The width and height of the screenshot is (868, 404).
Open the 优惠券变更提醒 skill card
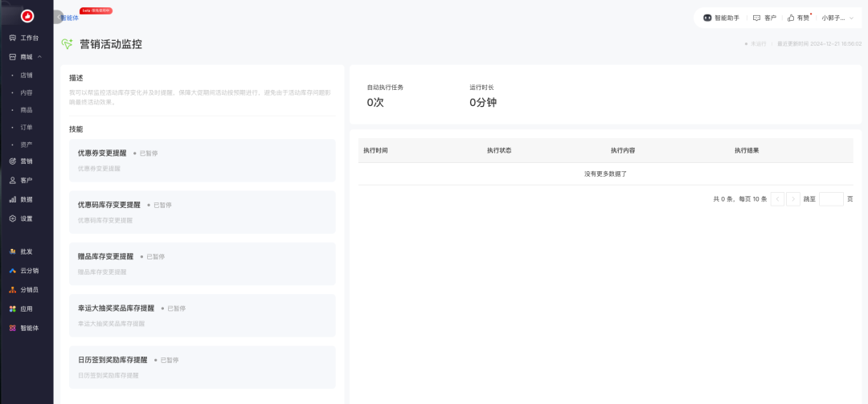[202, 160]
